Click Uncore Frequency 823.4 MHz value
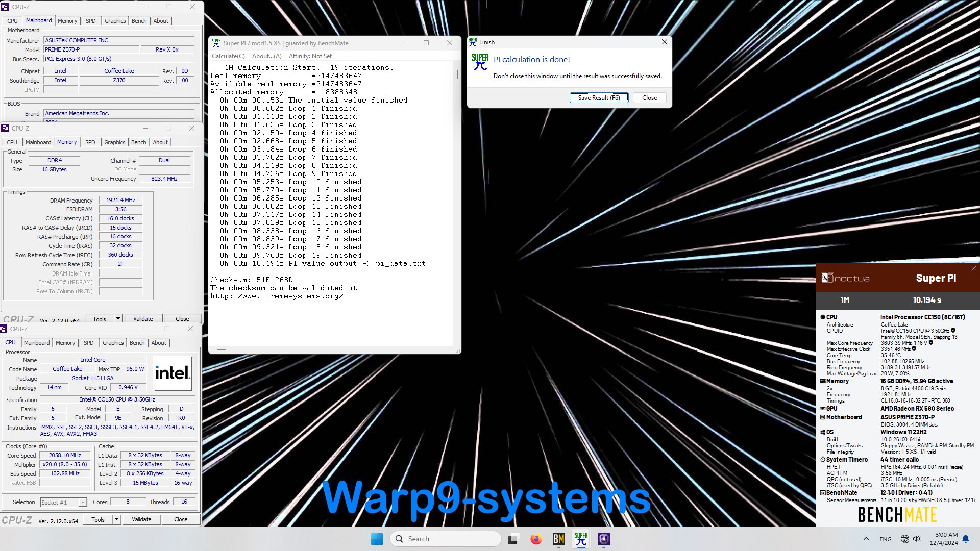Image resolution: width=980 pixels, height=551 pixels. (x=164, y=179)
